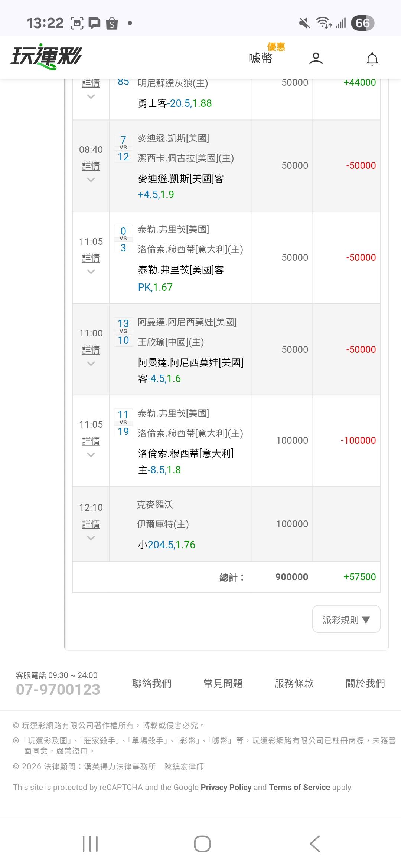Open 聯絡我們 page

coord(152,683)
